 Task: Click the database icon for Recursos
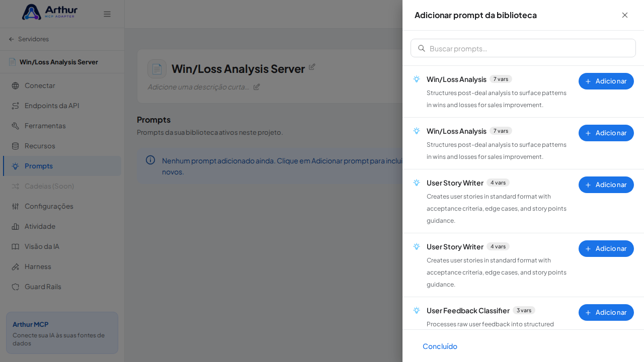click(x=15, y=146)
